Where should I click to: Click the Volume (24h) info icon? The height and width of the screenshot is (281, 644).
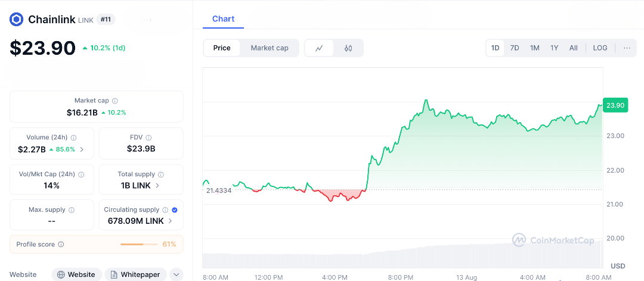coord(73,138)
